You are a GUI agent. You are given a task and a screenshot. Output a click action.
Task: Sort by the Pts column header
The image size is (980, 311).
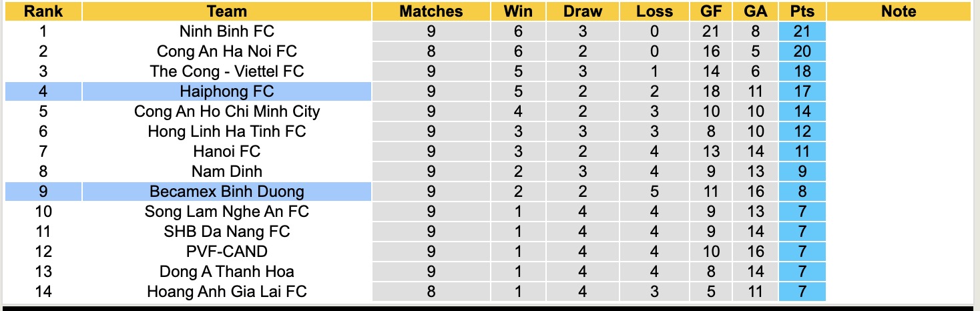802,11
